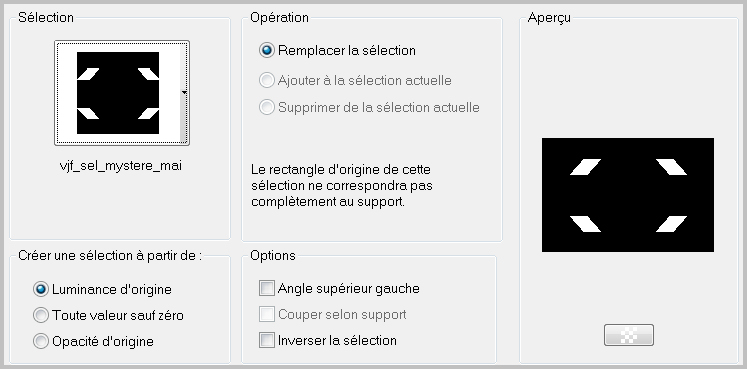Click the rectangle d'origine warning text

(x=342, y=185)
